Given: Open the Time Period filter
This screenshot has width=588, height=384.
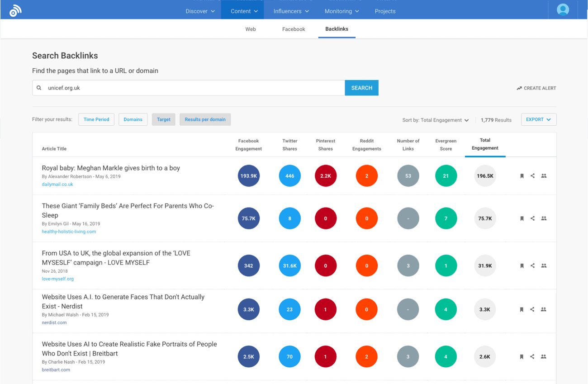Looking at the screenshot, I should coord(96,119).
